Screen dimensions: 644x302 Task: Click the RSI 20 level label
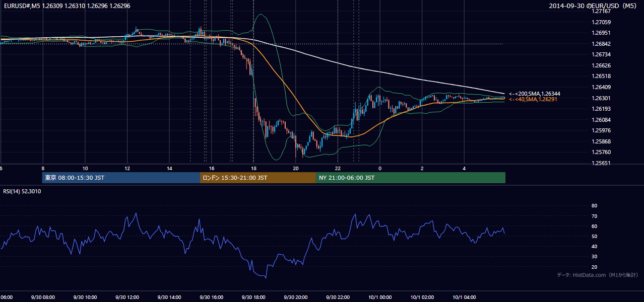click(594, 267)
